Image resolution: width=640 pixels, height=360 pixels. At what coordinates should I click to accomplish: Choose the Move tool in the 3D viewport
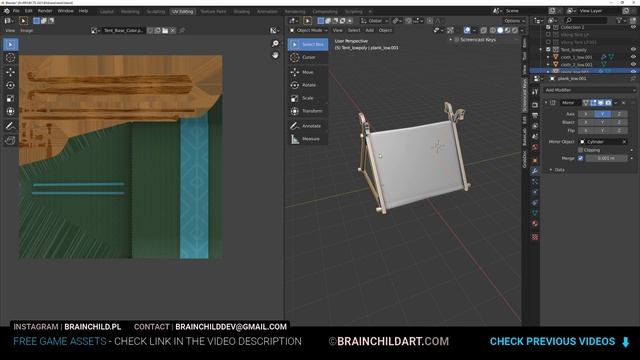point(308,72)
